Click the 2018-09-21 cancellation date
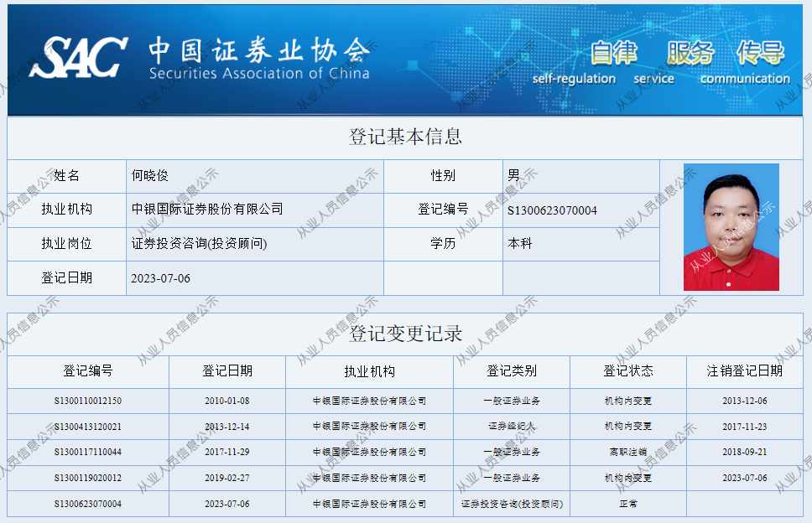The height and width of the screenshot is (523, 812). (x=744, y=453)
